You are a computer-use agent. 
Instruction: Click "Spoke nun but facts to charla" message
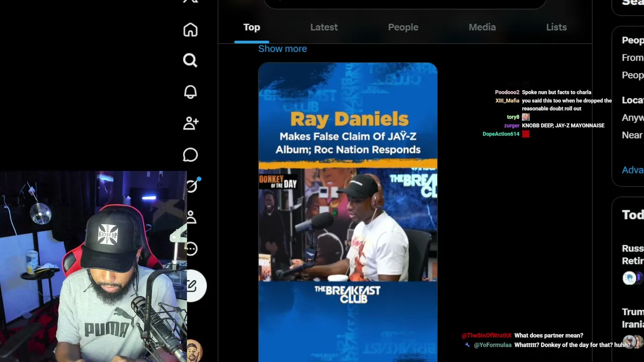[x=556, y=93]
